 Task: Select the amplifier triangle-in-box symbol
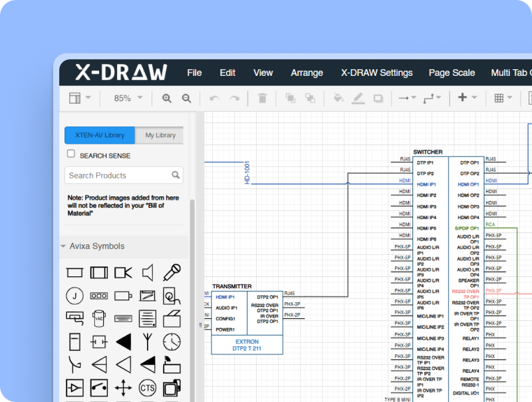click(74, 388)
